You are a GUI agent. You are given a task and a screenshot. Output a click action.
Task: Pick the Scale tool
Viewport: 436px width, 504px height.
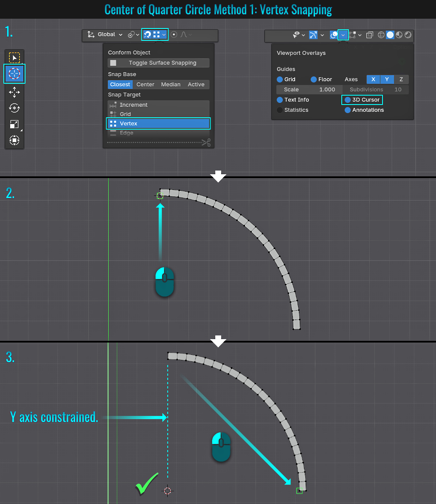coord(14,124)
